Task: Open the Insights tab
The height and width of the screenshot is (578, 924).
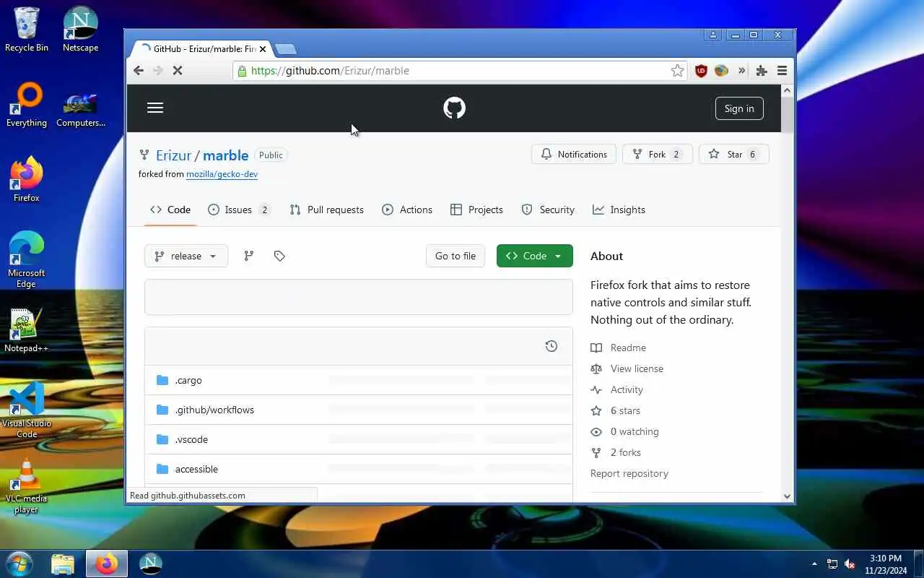Action: coord(619,210)
